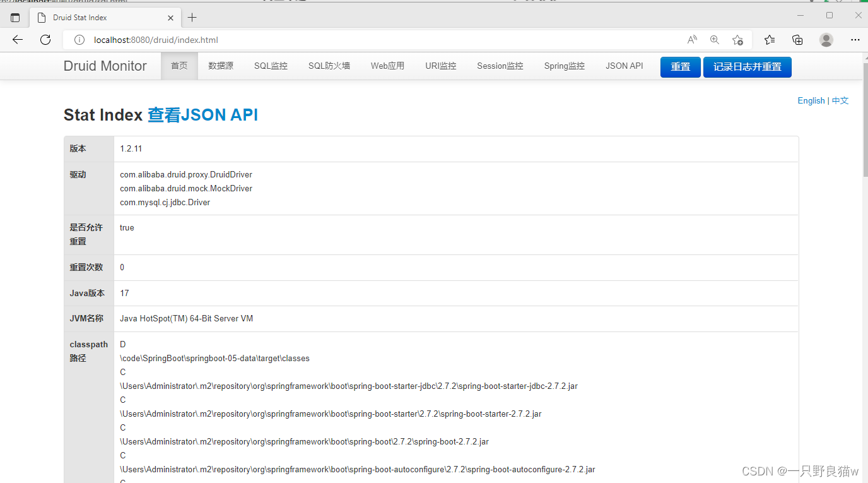Viewport: 868px width, 483px height.
Task: Click the spring-boot-starter-2.7.2.jar path
Action: tap(331, 414)
